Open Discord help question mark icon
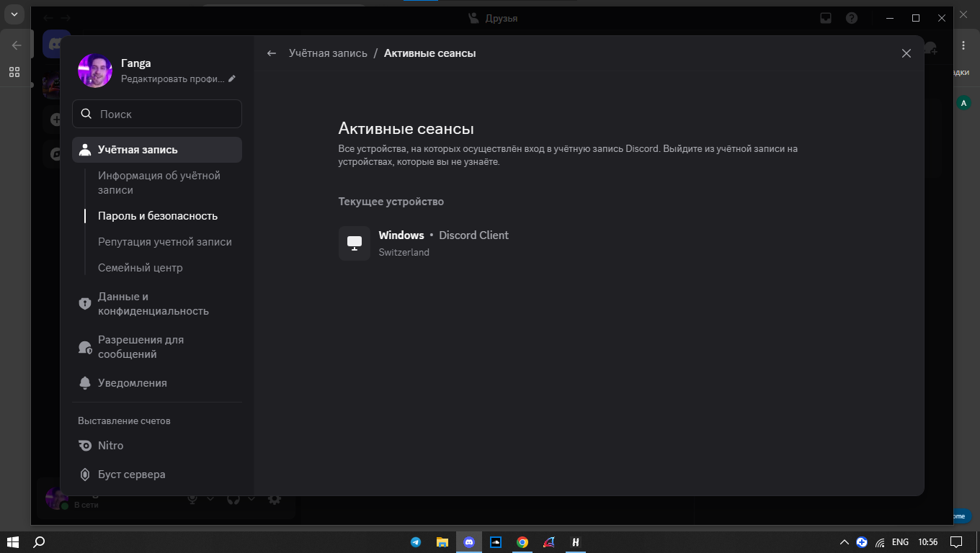Viewport: 980px width, 553px height. pyautogui.click(x=852, y=18)
